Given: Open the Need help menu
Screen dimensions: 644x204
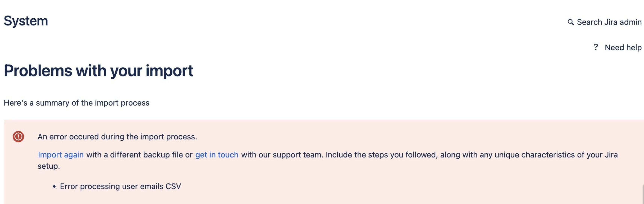Looking at the screenshot, I should pyautogui.click(x=623, y=47).
